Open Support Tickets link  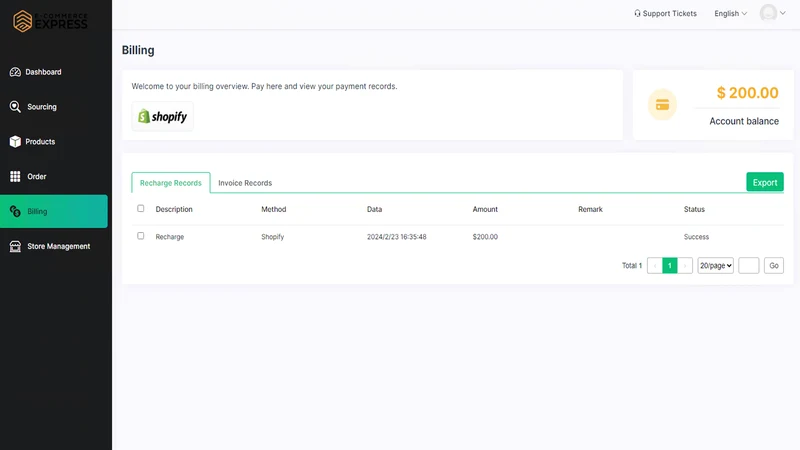pyautogui.click(x=665, y=13)
